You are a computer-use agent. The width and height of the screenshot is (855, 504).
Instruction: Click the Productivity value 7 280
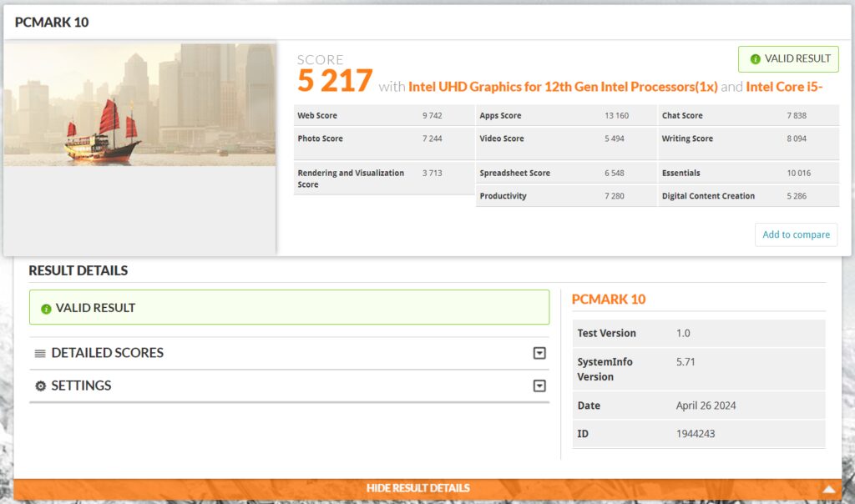coord(615,195)
